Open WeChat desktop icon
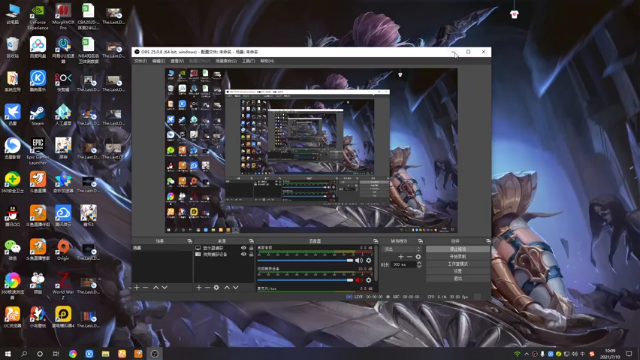Screen dimensions: 640x360 13,249
